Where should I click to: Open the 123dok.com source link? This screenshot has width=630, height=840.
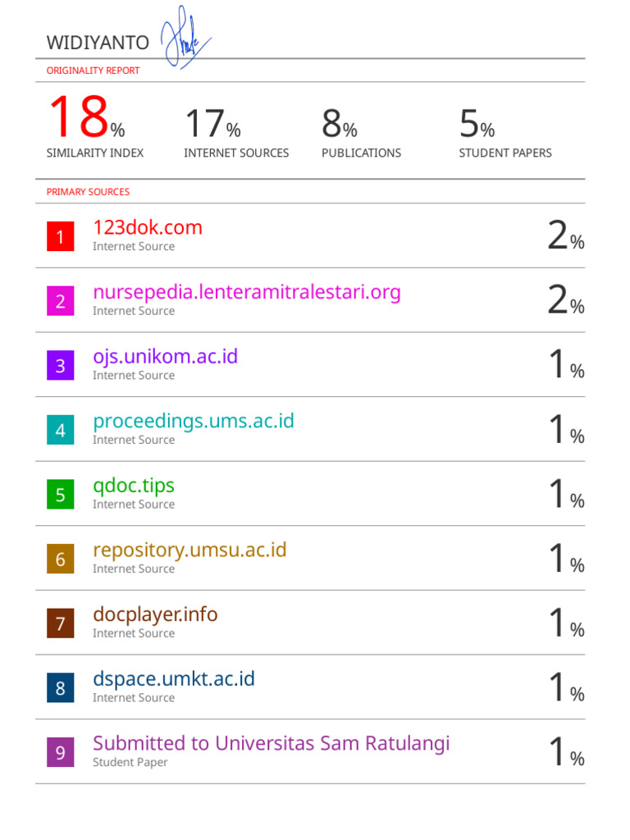tap(148, 228)
